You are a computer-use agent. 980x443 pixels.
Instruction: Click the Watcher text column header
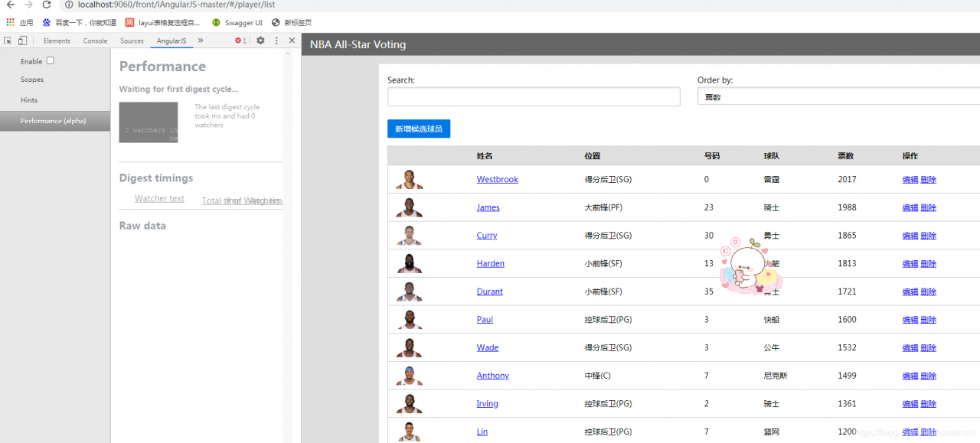(x=159, y=199)
